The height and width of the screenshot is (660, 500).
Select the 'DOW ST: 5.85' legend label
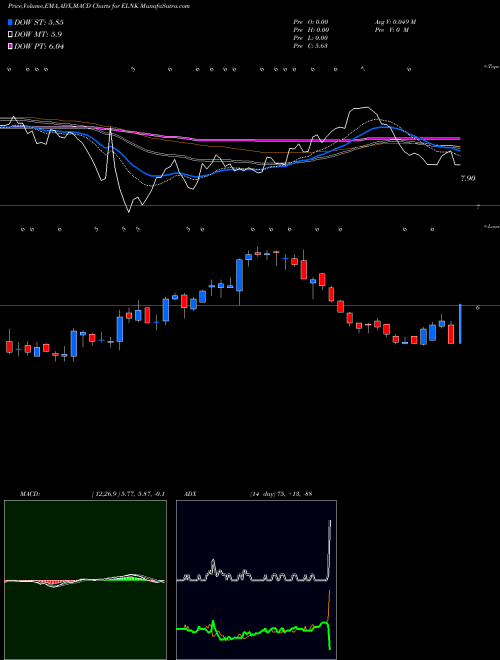(x=39, y=22)
